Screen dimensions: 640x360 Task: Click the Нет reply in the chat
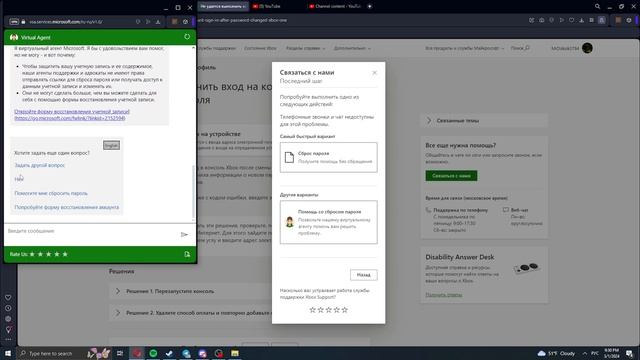(19, 179)
